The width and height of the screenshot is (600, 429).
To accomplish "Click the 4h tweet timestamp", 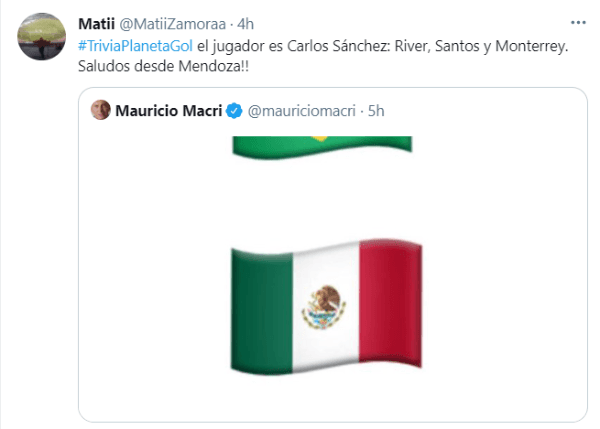I will coord(246,22).
